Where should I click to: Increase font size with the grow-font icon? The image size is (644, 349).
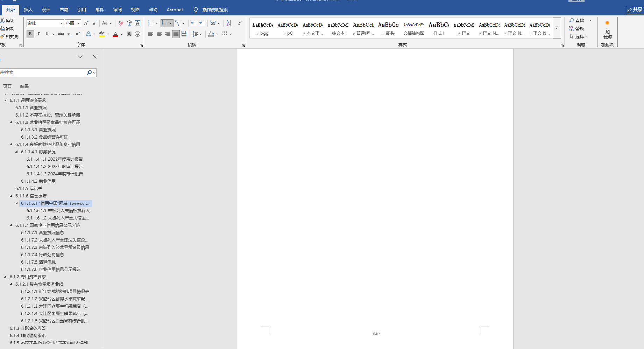[86, 23]
